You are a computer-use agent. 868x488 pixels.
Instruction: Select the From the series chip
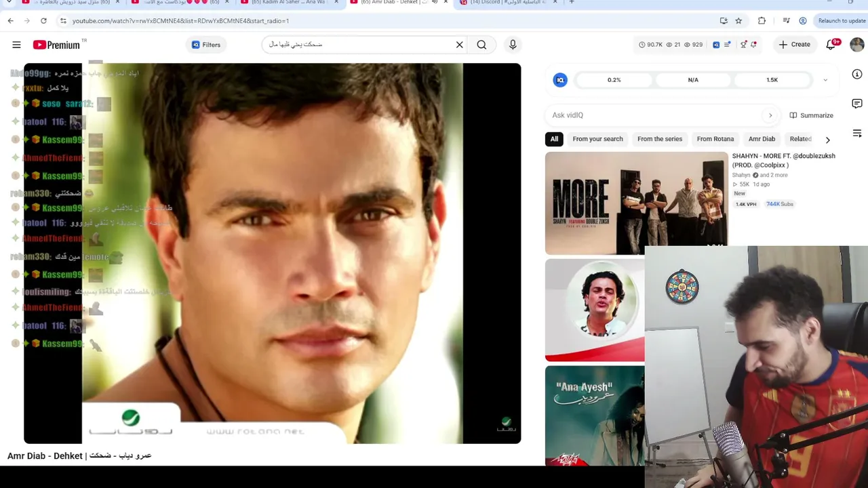tap(660, 139)
